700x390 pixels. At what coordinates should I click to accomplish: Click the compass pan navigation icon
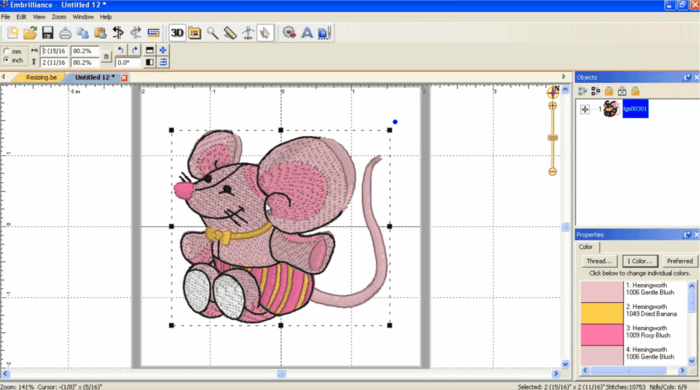click(x=553, y=92)
